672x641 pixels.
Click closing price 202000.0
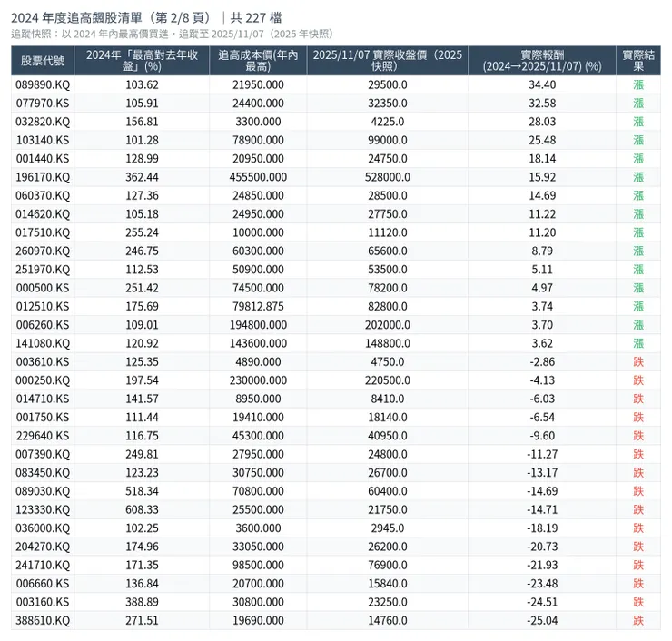(x=388, y=325)
